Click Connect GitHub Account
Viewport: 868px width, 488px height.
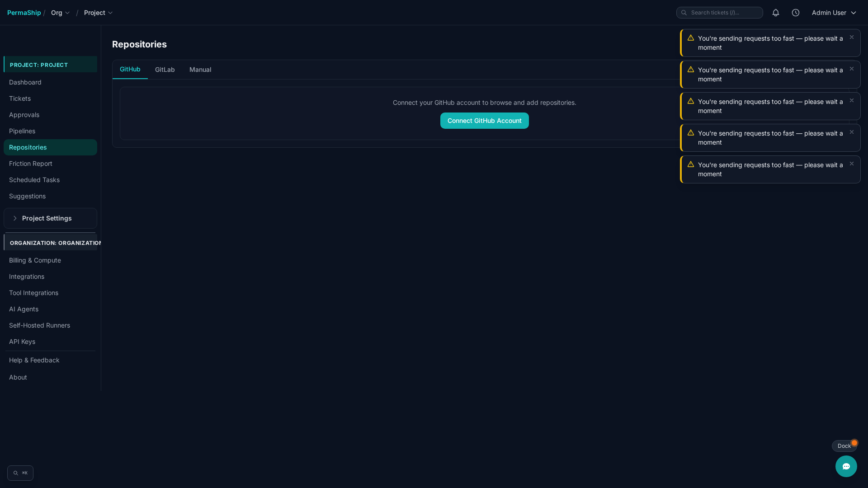[x=484, y=121]
